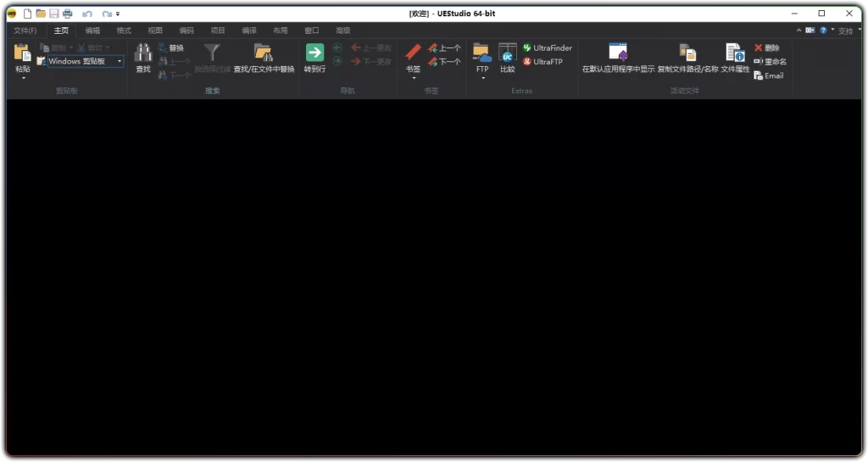Viewport: 868px width, 462px height.
Task: Launch UltraFTP from Extras group
Action: [542, 61]
